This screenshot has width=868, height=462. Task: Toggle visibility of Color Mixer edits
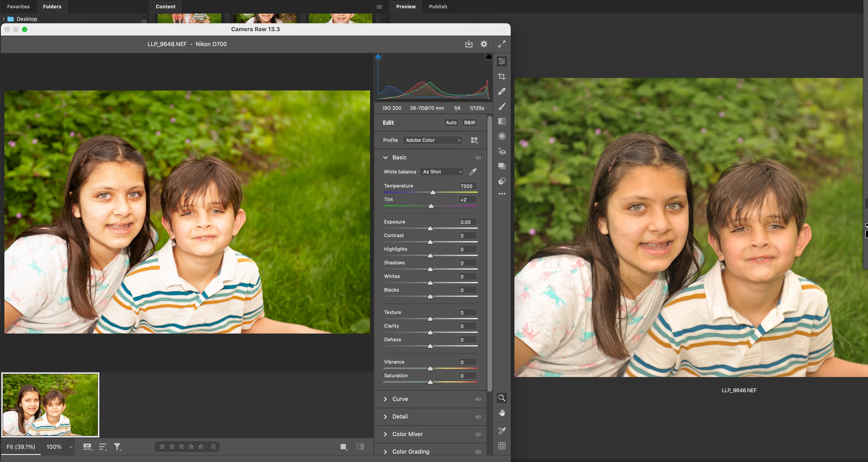(478, 434)
